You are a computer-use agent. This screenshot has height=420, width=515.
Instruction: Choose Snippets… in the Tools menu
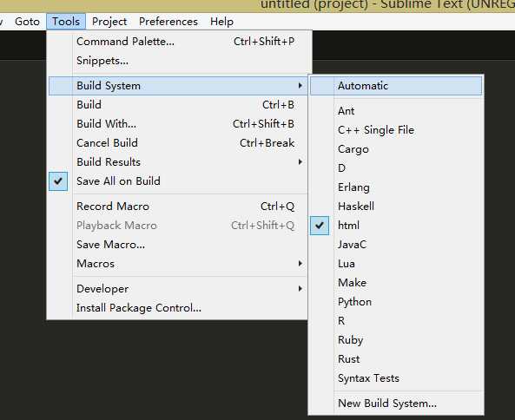(x=178, y=61)
